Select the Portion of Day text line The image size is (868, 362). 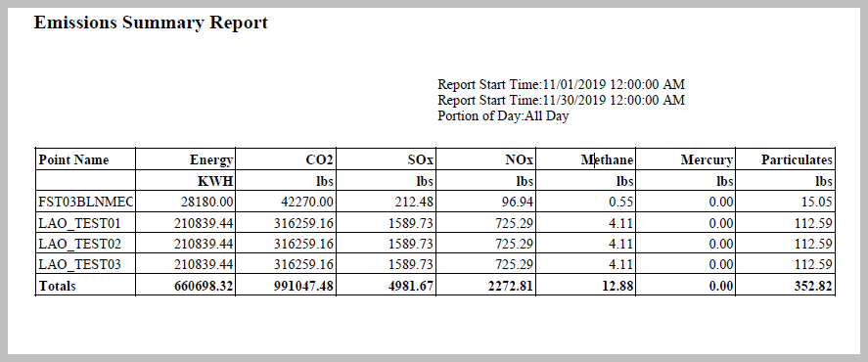pyautogui.click(x=503, y=116)
